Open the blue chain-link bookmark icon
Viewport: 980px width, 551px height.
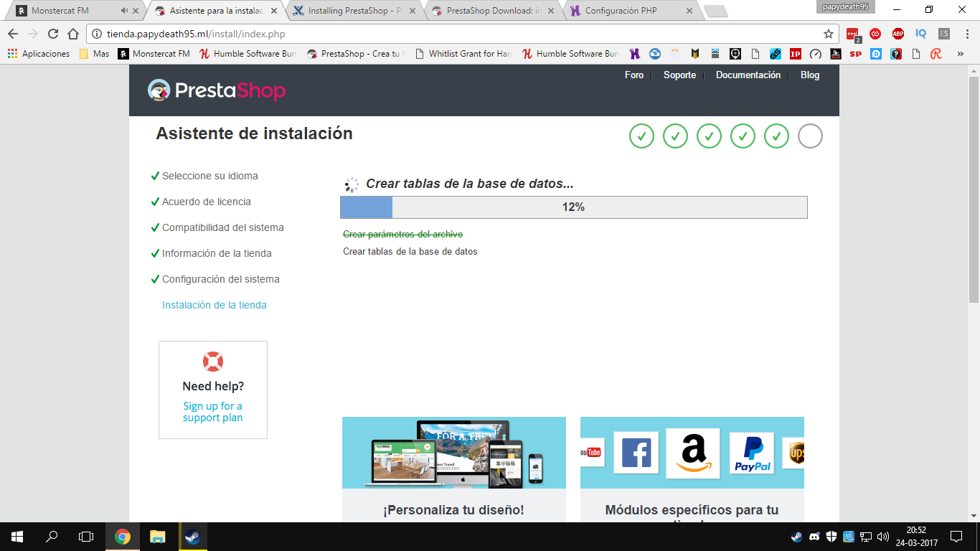point(776,54)
